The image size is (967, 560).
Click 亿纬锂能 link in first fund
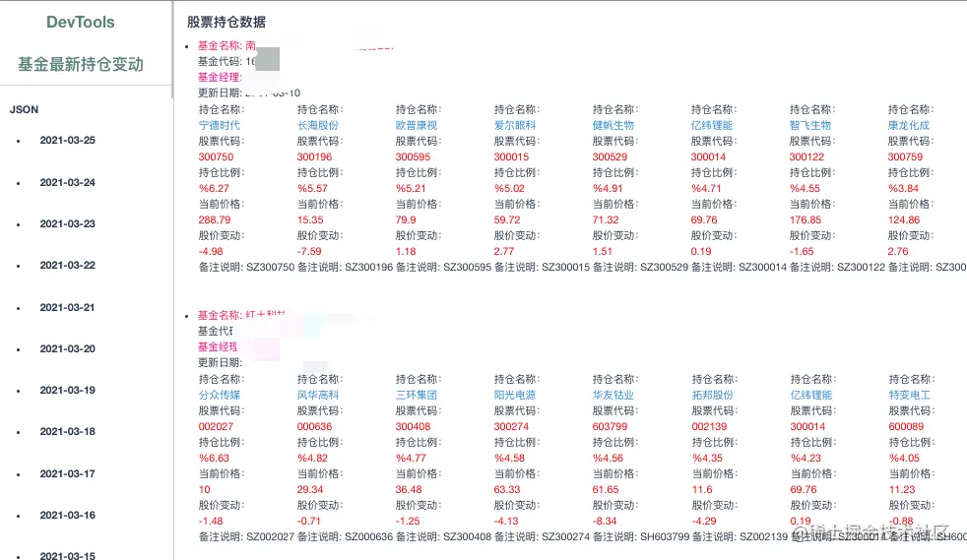coord(712,125)
